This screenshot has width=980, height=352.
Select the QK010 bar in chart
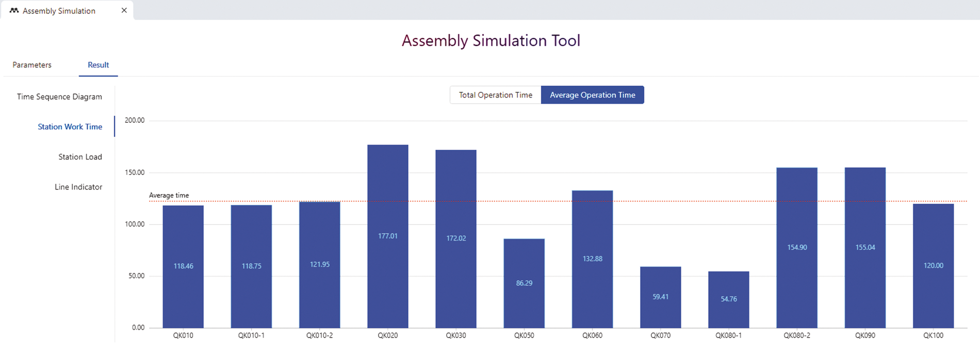pos(183,266)
